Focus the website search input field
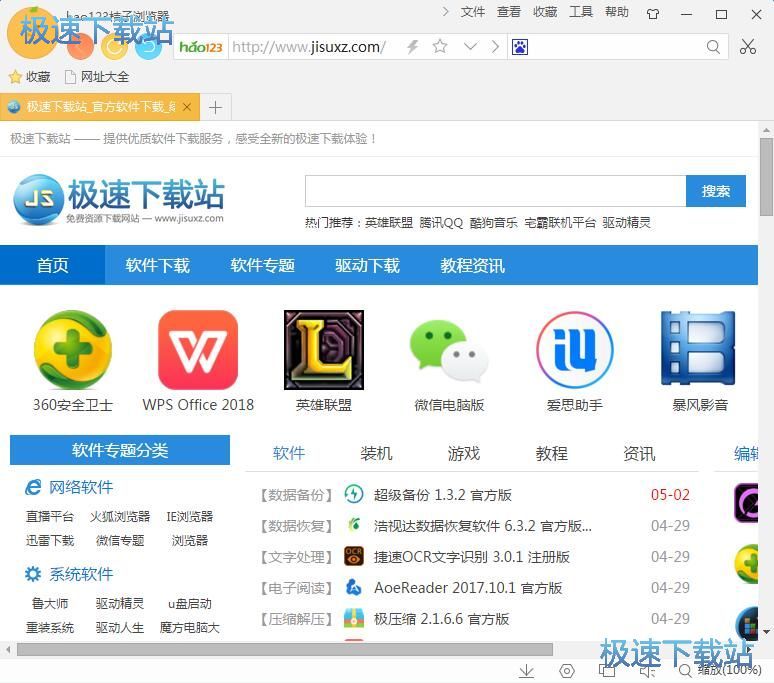Image resolution: width=774 pixels, height=683 pixels. coord(495,191)
